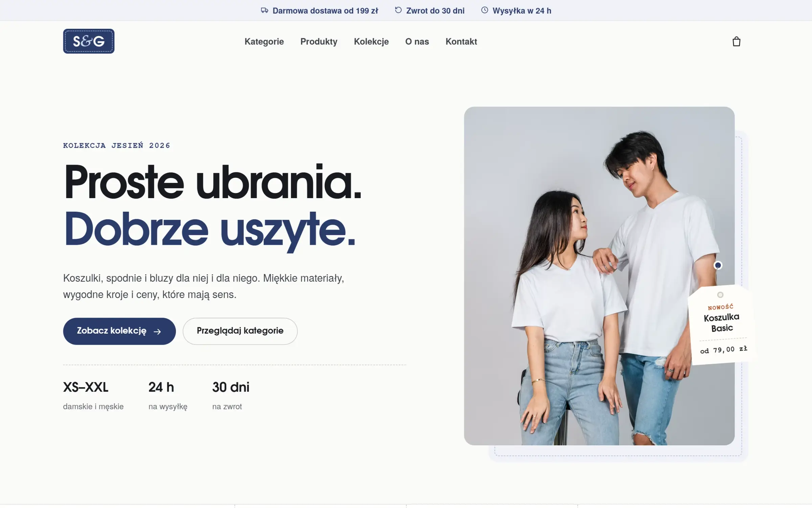This screenshot has height=508, width=812.
Task: Click the return arrow icon beside Zwrot
Action: click(398, 10)
